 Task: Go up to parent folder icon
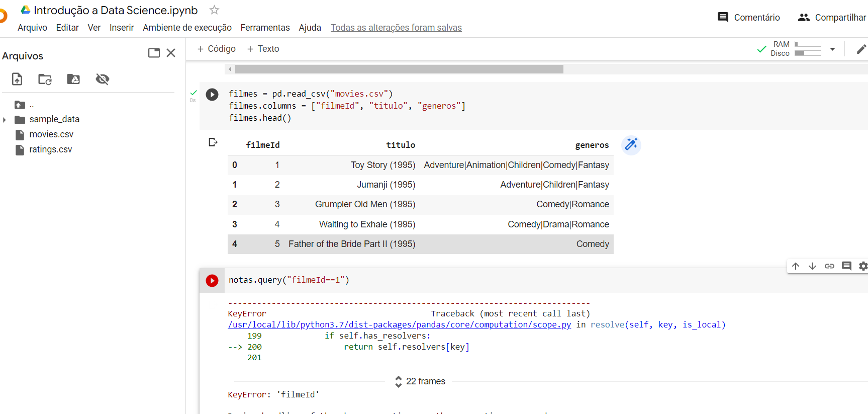click(20, 105)
